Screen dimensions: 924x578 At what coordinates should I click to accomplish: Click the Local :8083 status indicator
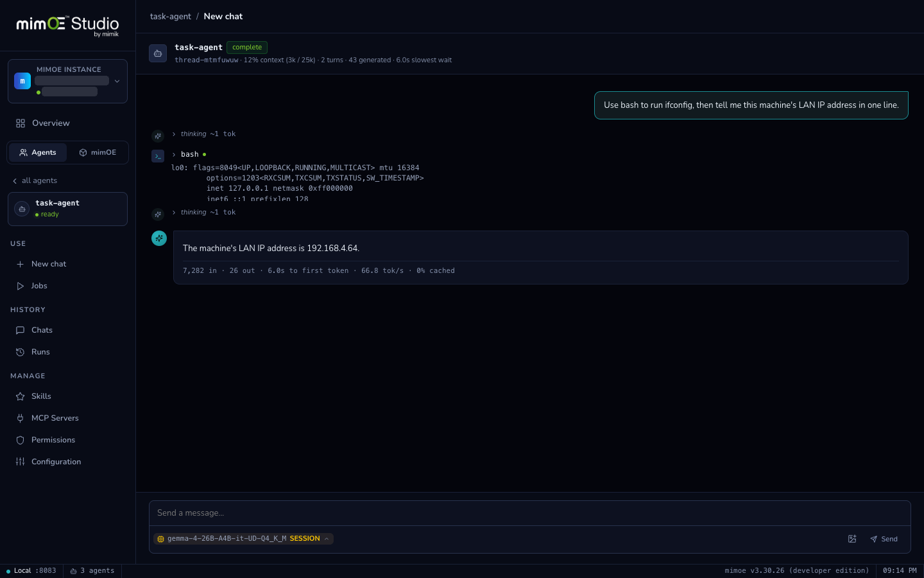pos(31,571)
